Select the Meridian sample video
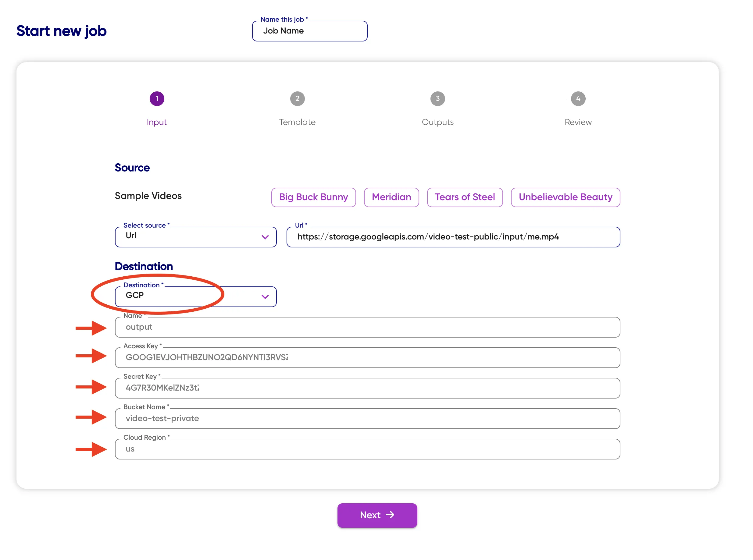Image resolution: width=753 pixels, height=560 pixels. 391,197
